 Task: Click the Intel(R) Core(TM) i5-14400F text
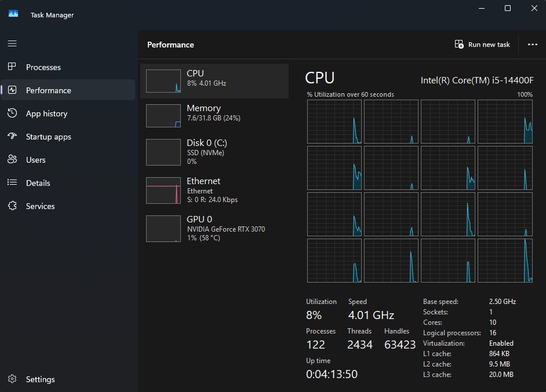point(477,80)
